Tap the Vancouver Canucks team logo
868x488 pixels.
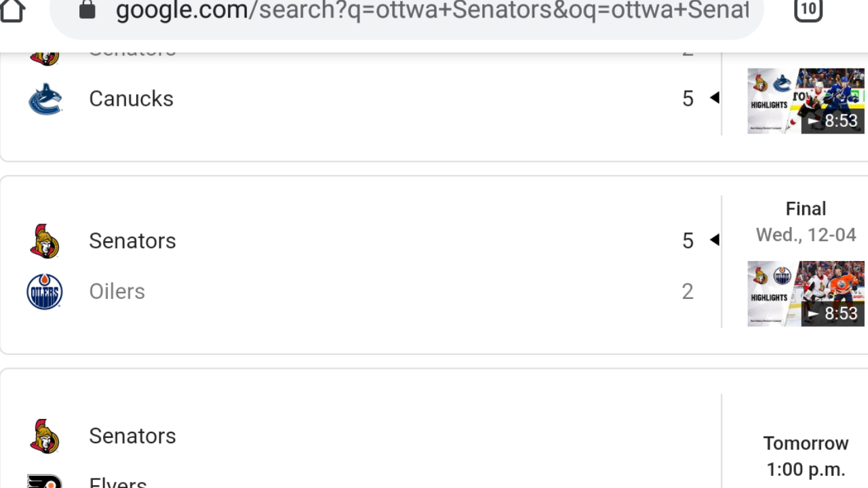tap(45, 99)
